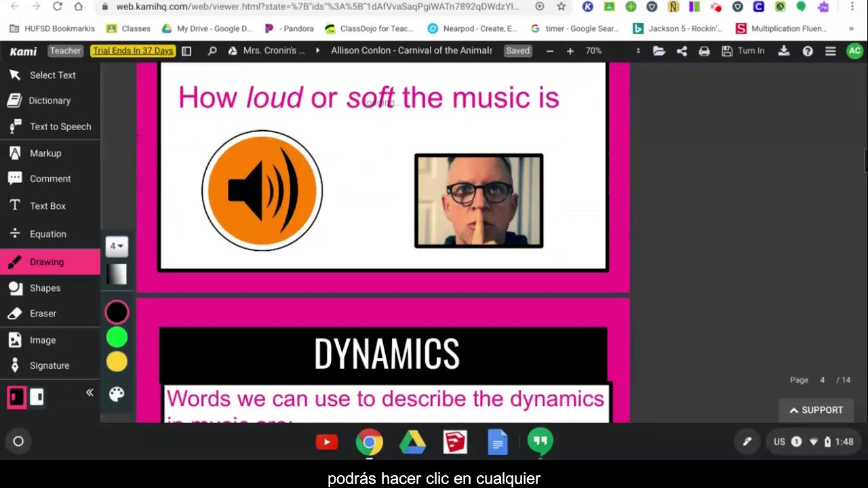
Task: Open the Kami hamburger menu
Action: click(x=831, y=51)
